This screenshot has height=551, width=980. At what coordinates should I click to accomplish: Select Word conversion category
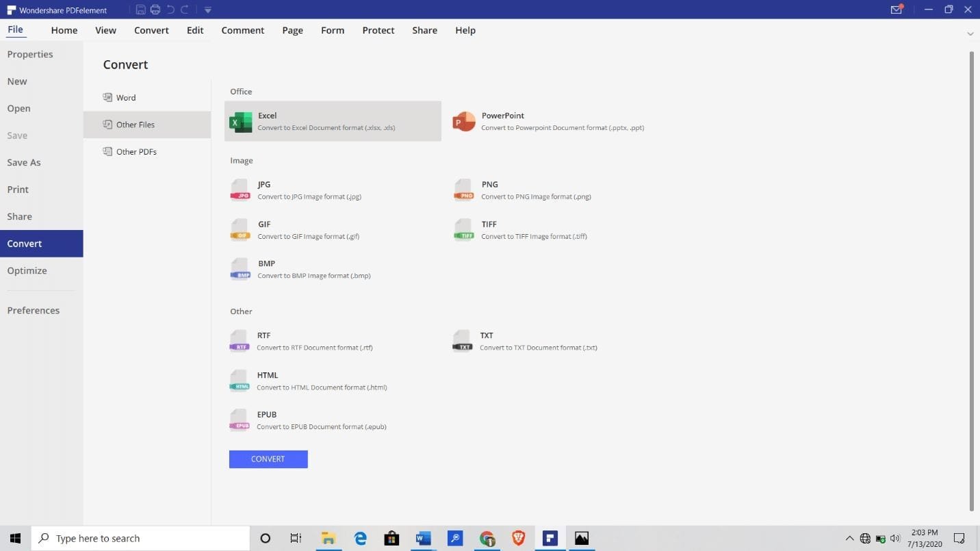tap(126, 97)
